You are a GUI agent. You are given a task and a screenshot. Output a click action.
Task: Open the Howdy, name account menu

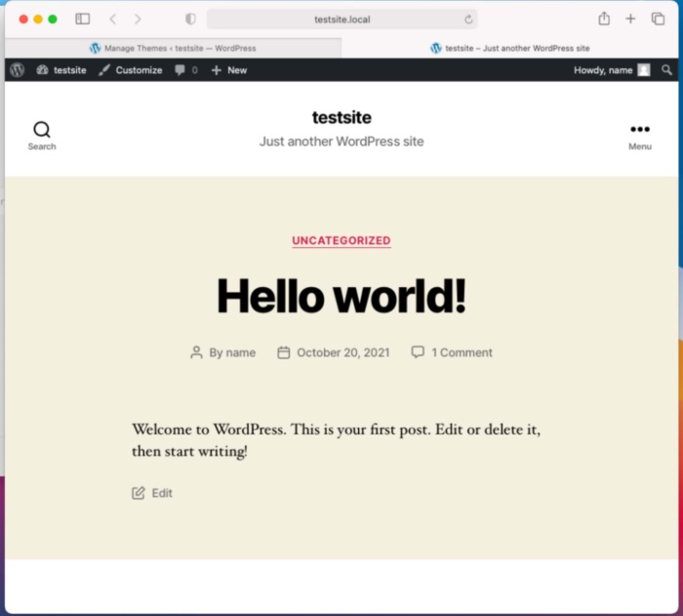[612, 69]
